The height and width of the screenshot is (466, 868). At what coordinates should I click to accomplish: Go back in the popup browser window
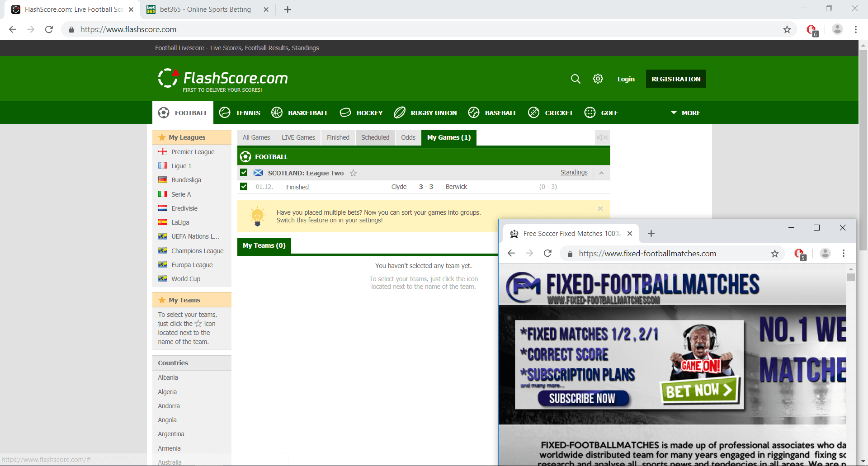pos(511,253)
